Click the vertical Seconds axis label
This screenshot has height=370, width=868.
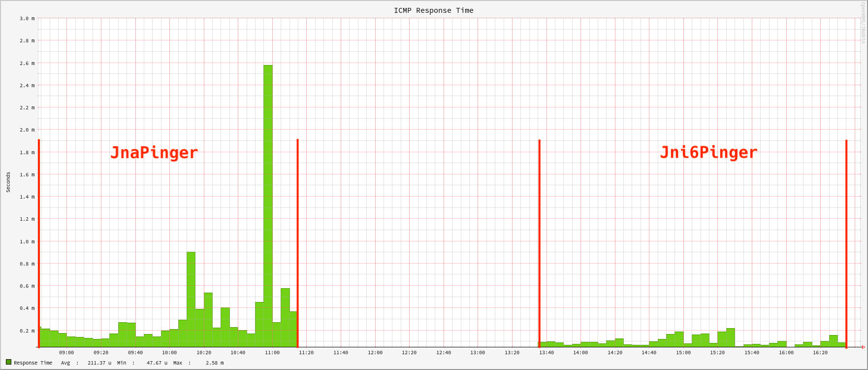pyautogui.click(x=8, y=182)
